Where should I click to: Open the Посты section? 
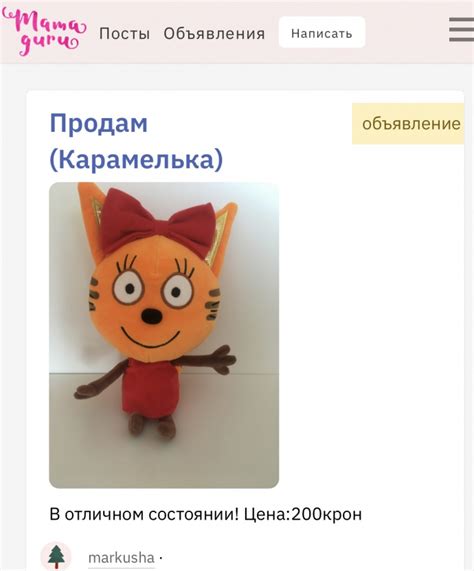coord(125,34)
